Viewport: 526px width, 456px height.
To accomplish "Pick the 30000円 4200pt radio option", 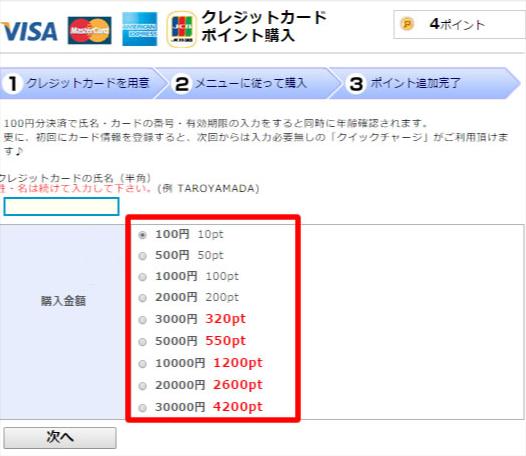I will [143, 408].
